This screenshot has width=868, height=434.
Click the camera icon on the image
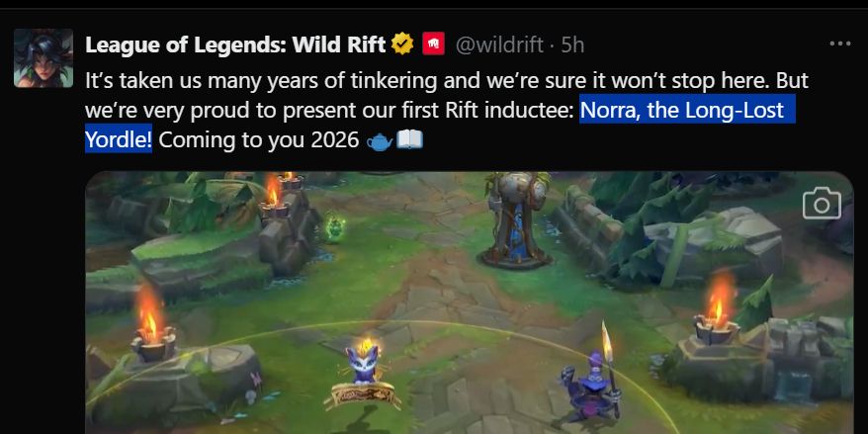[x=822, y=204]
